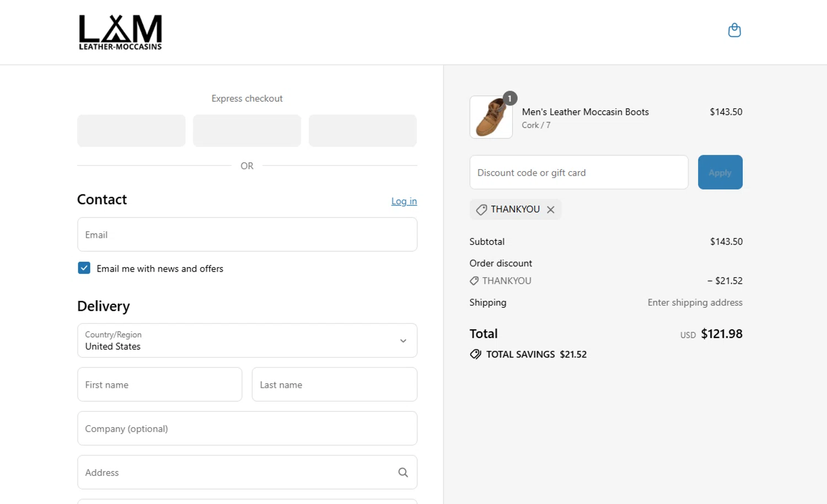Focus the Company (optional) field

(247, 429)
